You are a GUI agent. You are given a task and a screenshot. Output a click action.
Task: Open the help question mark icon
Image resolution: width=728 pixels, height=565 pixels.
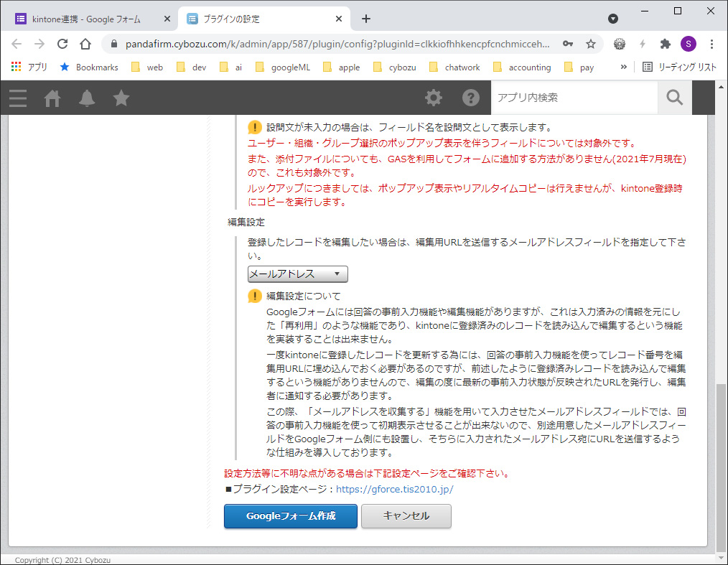(x=471, y=98)
